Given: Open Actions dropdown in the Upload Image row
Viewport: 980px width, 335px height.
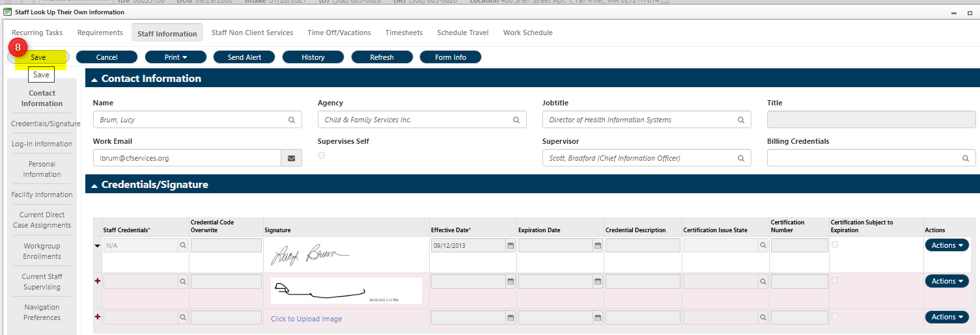Looking at the screenshot, I should (947, 317).
